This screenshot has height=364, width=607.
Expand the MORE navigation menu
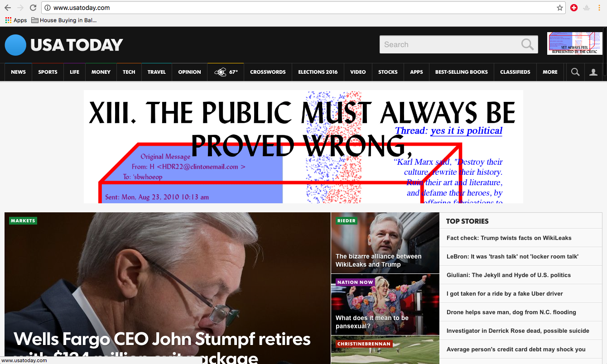(x=550, y=72)
